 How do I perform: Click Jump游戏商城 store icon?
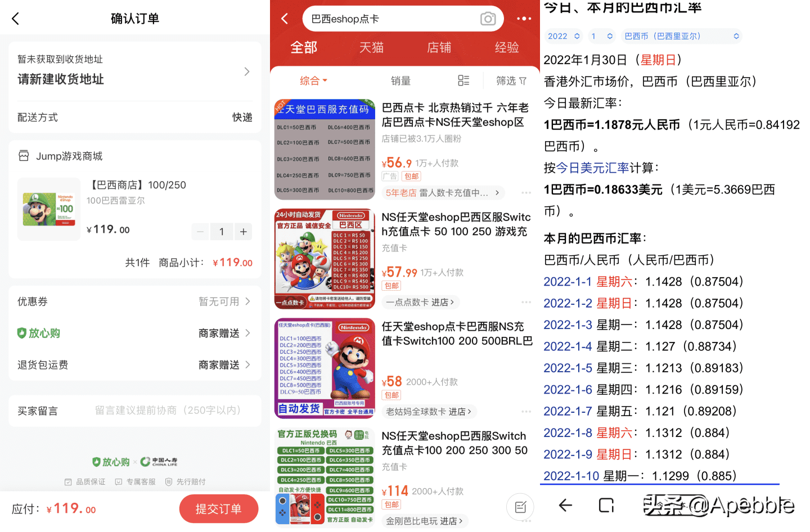pos(24,156)
